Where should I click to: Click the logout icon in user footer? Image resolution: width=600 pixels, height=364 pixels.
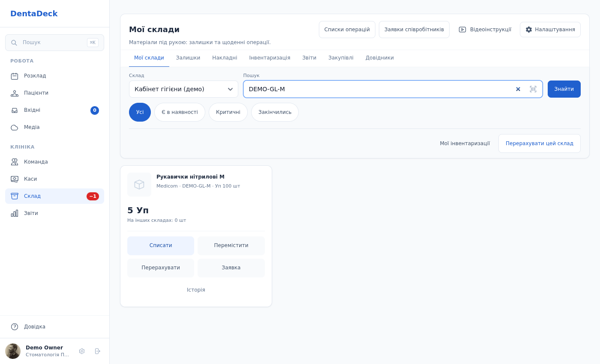(x=97, y=351)
